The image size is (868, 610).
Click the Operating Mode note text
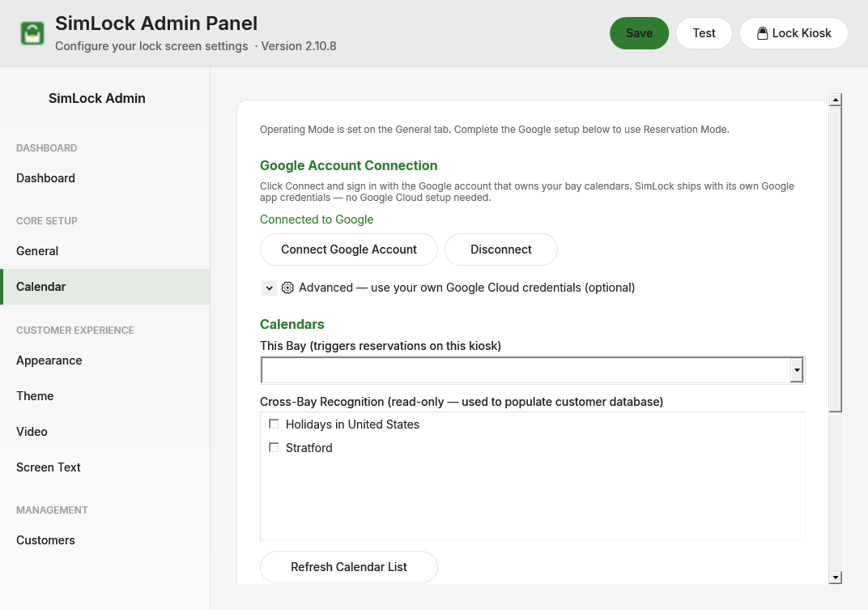click(x=495, y=129)
